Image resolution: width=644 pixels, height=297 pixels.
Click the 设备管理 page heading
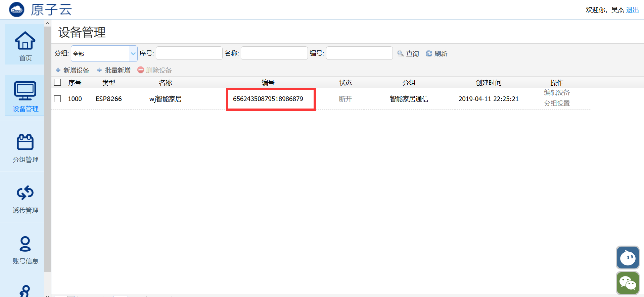pos(82,32)
